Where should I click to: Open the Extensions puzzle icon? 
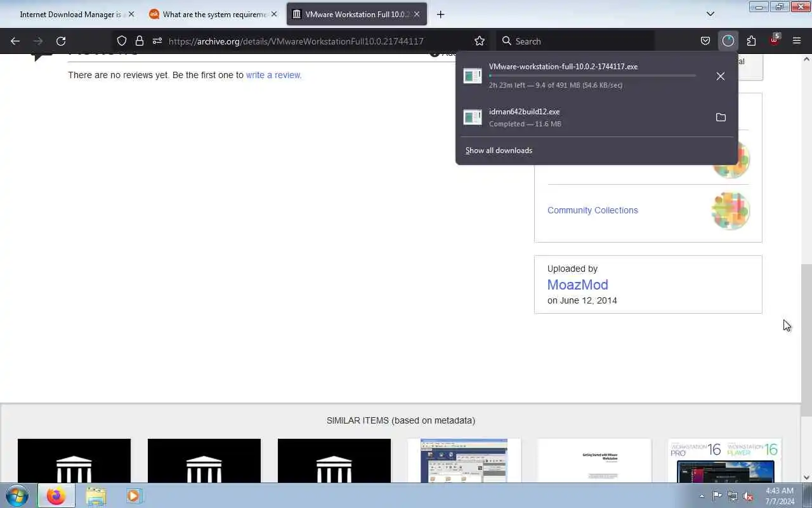751,41
